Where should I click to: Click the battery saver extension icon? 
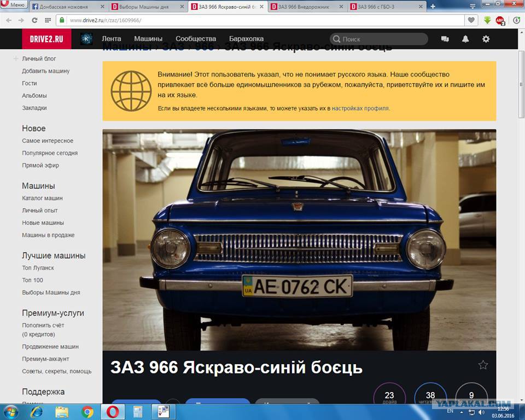tap(517, 20)
